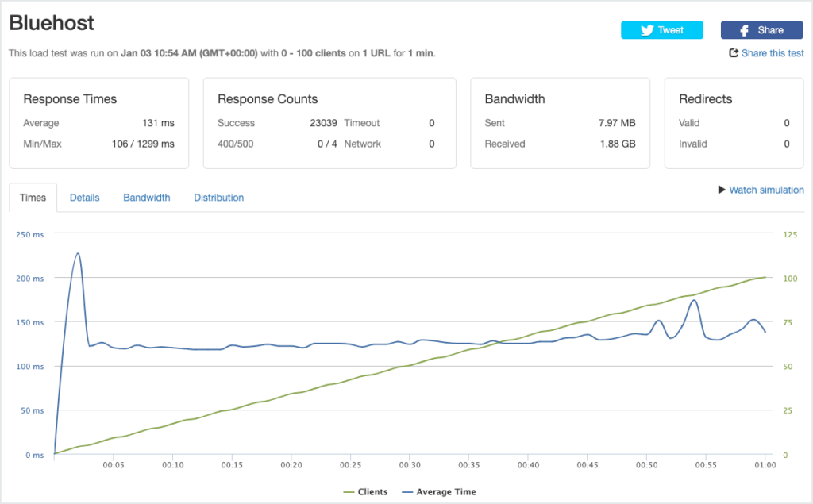Select the Times tab
Image resolution: width=813 pixels, height=504 pixels.
pyautogui.click(x=33, y=198)
